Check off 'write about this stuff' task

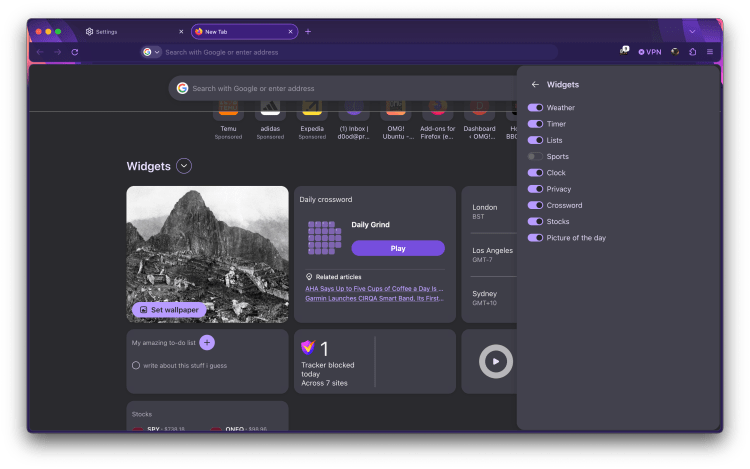(x=136, y=365)
